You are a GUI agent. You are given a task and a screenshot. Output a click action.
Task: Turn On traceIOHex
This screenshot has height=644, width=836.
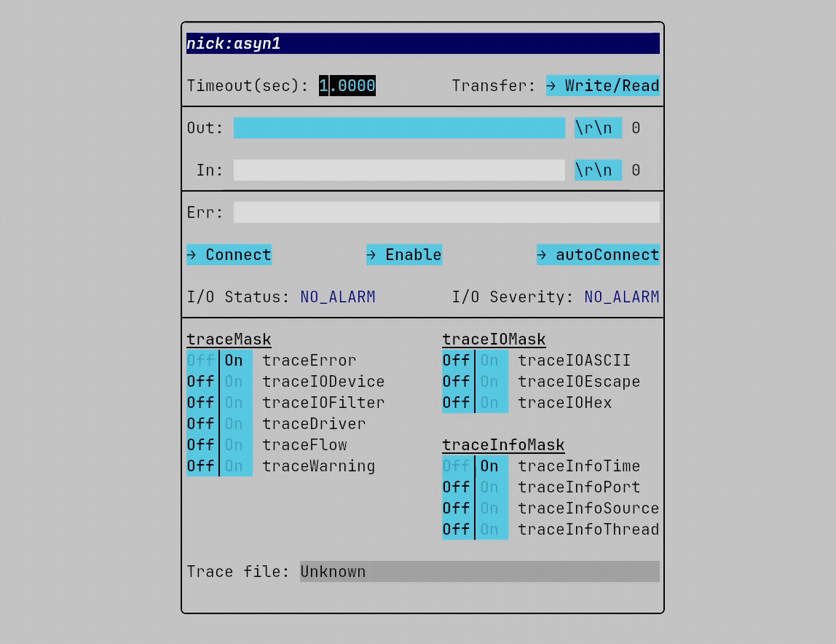coord(492,403)
